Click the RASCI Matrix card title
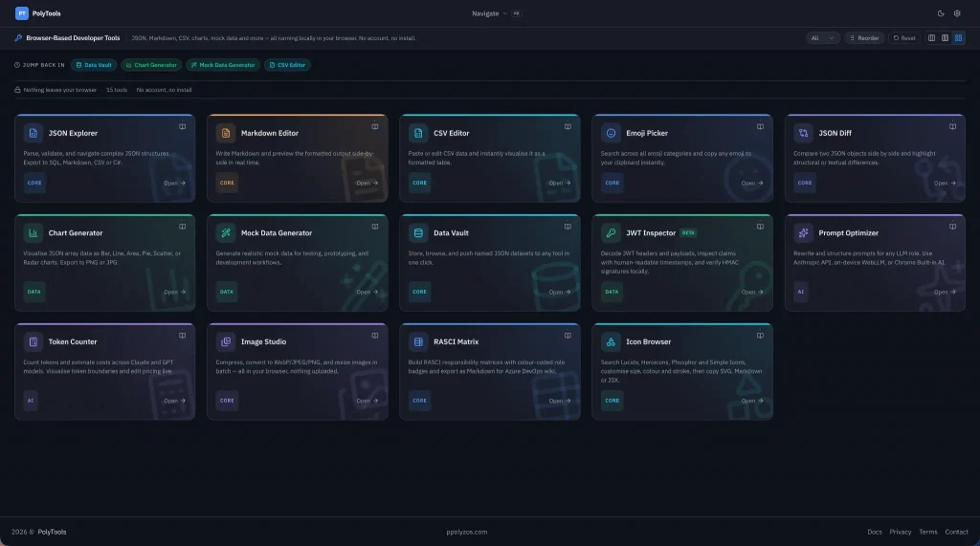This screenshot has height=546, width=980. click(x=456, y=341)
